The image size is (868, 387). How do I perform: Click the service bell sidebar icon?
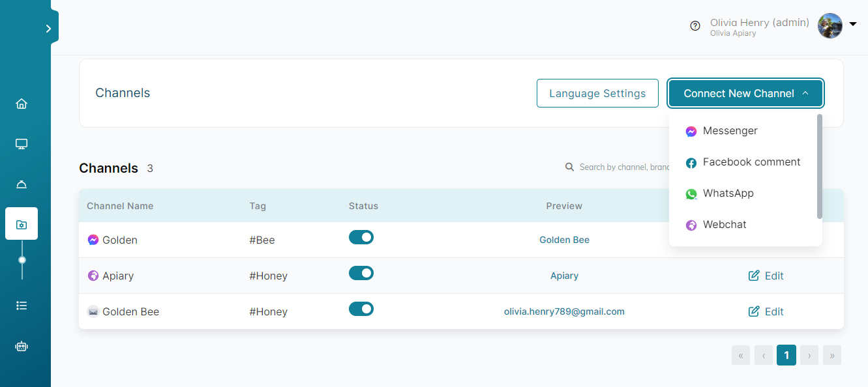pos(22,184)
